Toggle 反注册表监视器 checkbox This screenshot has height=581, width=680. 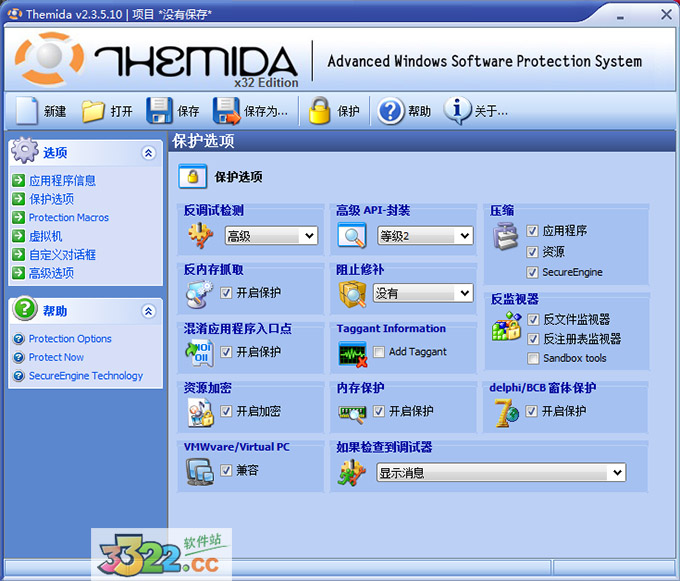pos(533,339)
